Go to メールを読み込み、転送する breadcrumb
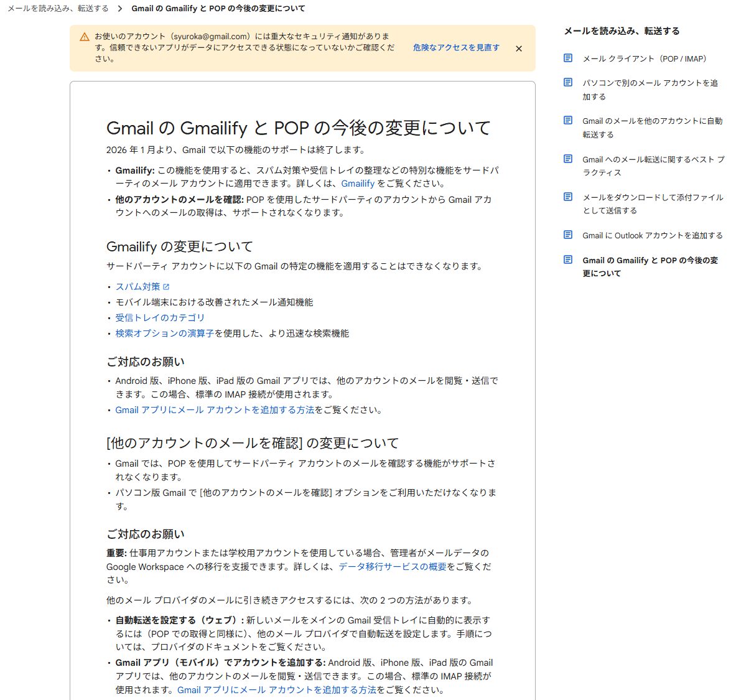 58,9
